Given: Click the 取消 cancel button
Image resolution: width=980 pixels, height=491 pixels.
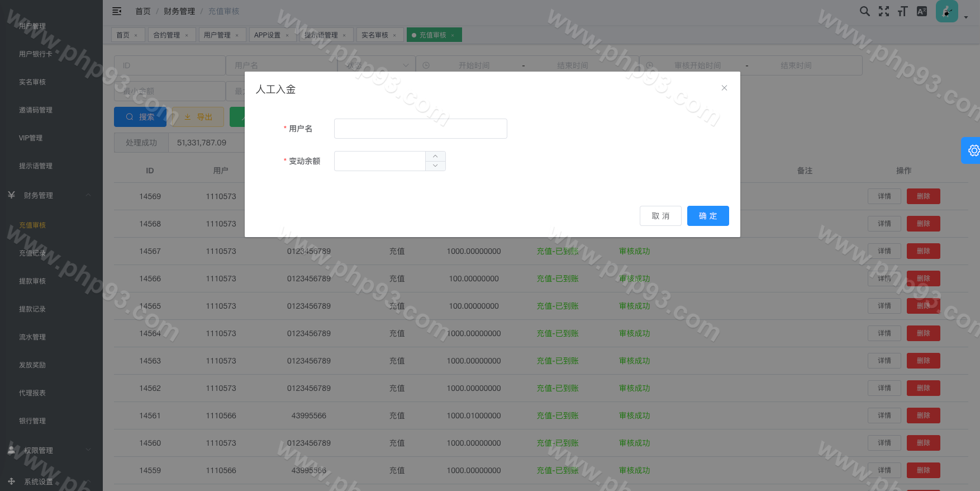Looking at the screenshot, I should click(x=660, y=216).
